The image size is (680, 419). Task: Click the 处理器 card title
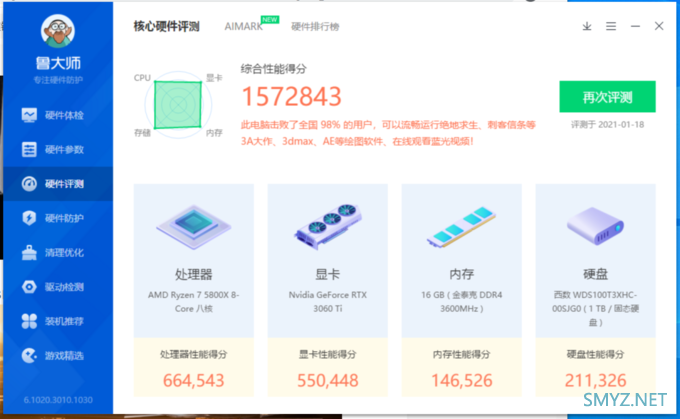tap(193, 274)
